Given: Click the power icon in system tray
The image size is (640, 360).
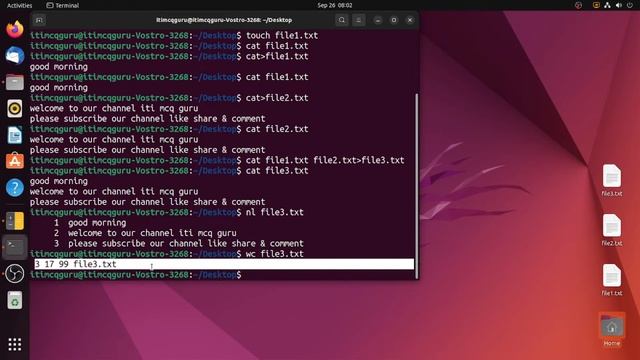Looking at the screenshot, I should tap(630, 5).
